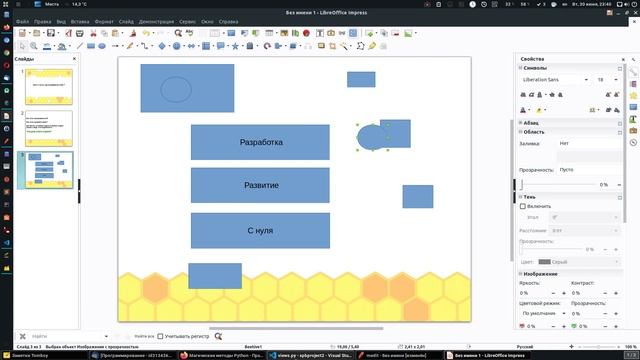The image size is (640, 360).
Task: Click the Find and Replace magnifier icon
Action: 178,33
